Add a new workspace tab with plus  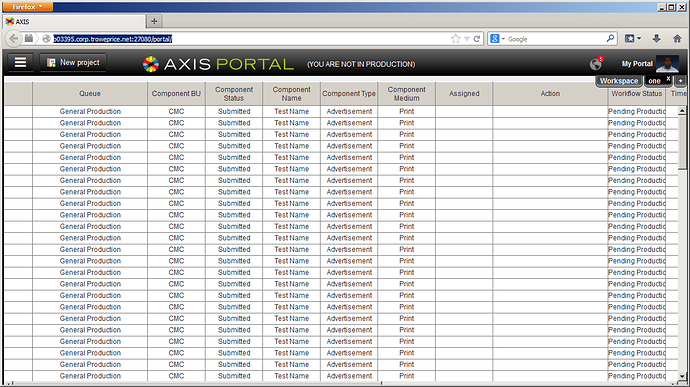[680, 81]
